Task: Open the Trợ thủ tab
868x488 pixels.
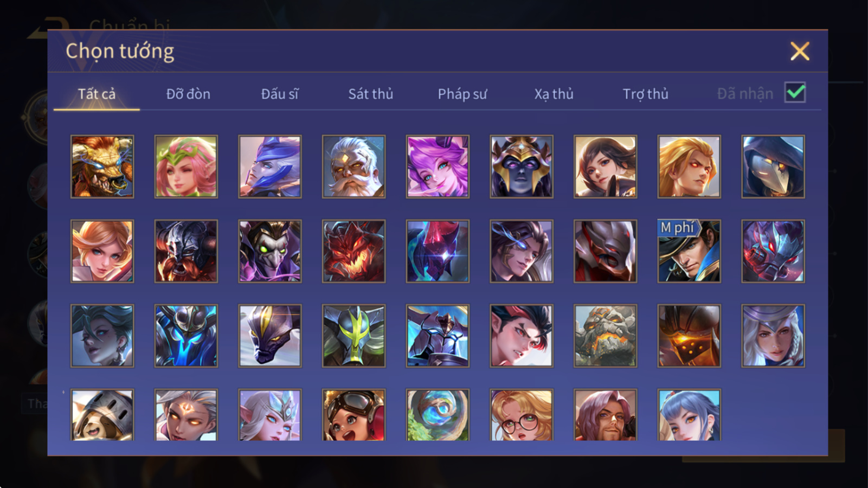Action: (645, 94)
